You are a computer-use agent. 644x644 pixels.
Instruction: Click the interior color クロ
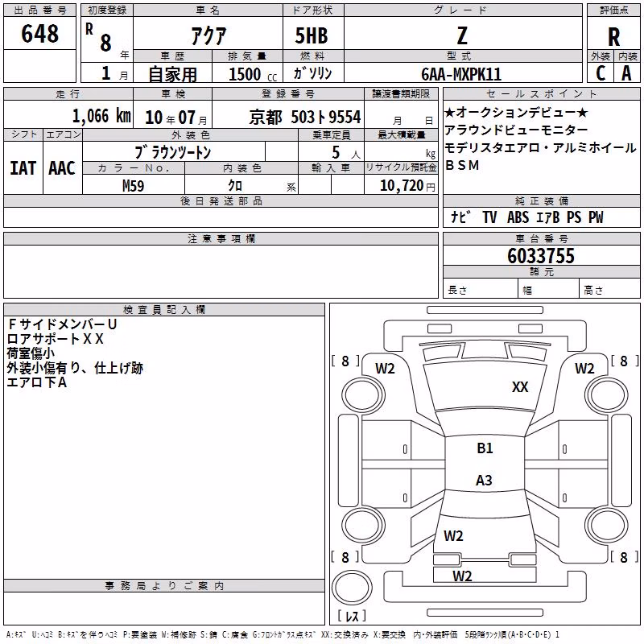pyautogui.click(x=235, y=186)
